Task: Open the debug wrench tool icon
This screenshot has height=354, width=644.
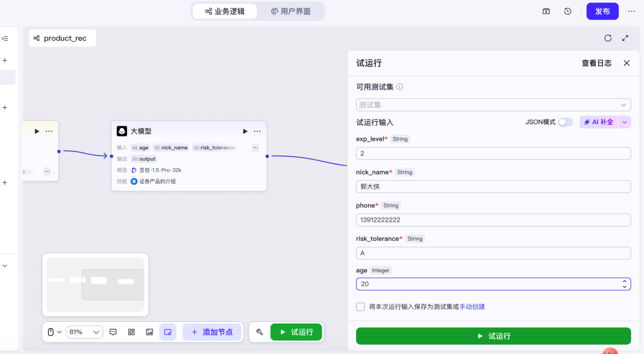Action: pyautogui.click(x=259, y=332)
